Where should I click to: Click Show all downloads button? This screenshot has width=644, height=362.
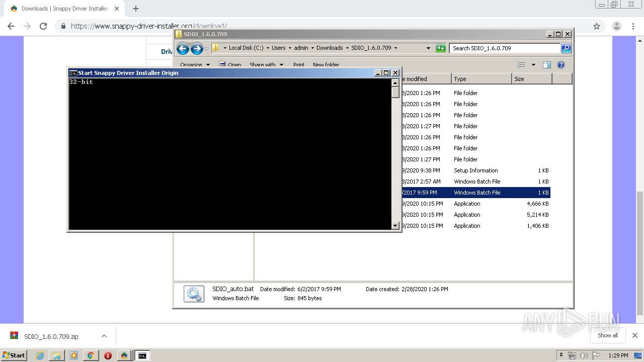click(608, 335)
